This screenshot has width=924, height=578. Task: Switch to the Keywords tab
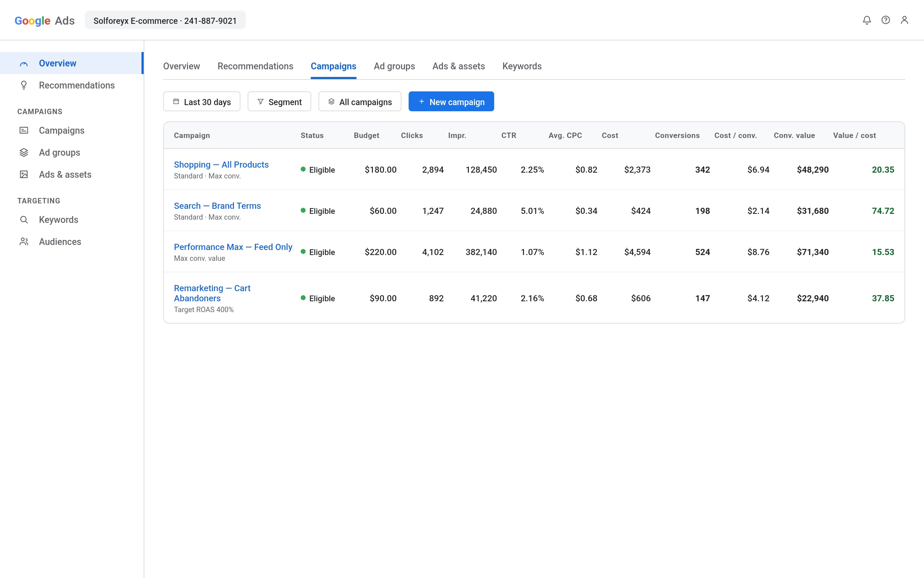(x=522, y=66)
